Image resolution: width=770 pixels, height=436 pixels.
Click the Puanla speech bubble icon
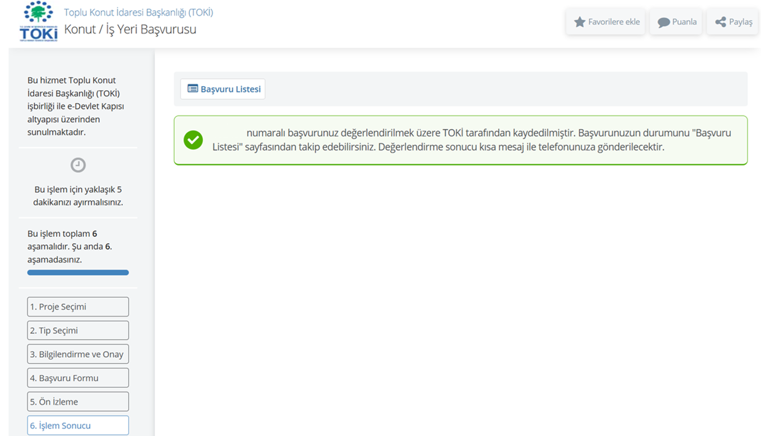click(663, 22)
